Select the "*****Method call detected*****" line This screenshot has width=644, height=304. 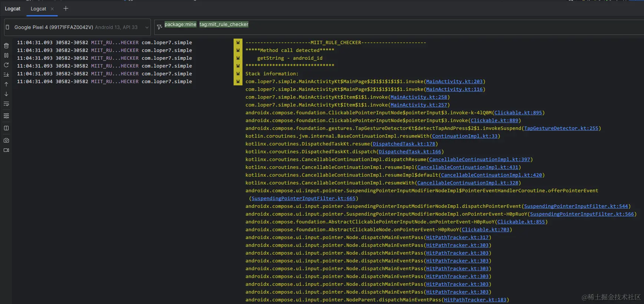[290, 50]
